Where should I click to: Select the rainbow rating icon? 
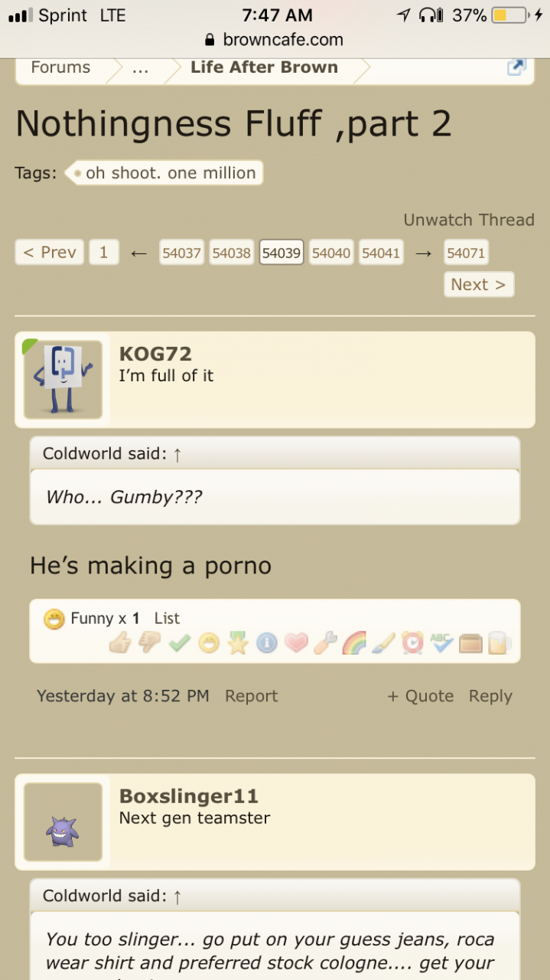pyautogui.click(x=354, y=643)
